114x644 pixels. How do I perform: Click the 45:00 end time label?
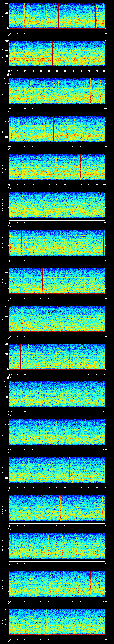pyautogui.click(x=105, y=525)
